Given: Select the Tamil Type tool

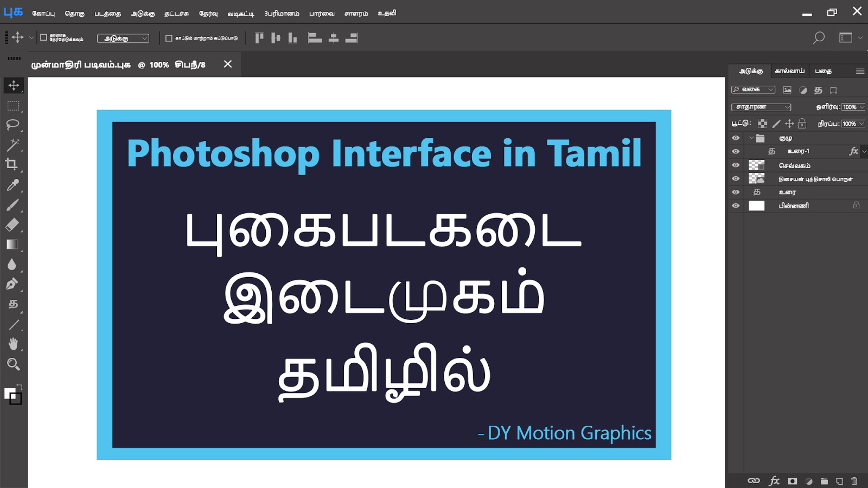Looking at the screenshot, I should 13,304.
